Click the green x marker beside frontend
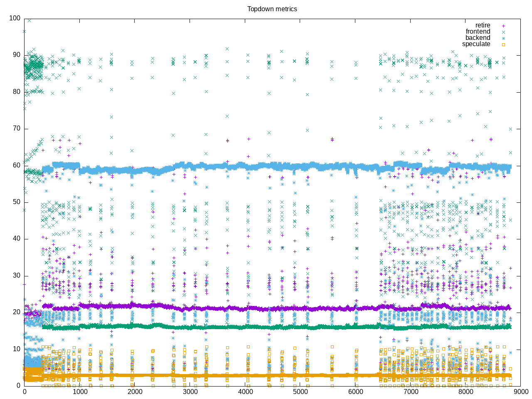Viewport: 532px width, 399px height. tap(503, 32)
